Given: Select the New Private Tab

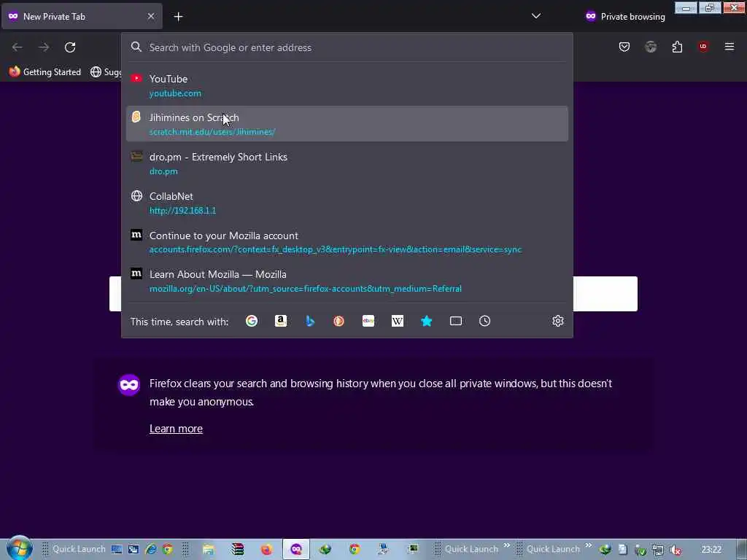Looking at the screenshot, I should (x=82, y=16).
